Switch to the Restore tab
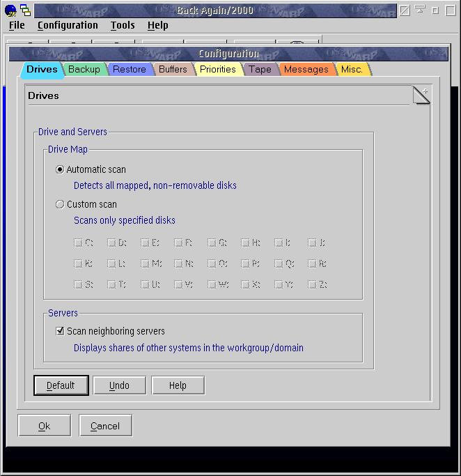 (x=130, y=69)
